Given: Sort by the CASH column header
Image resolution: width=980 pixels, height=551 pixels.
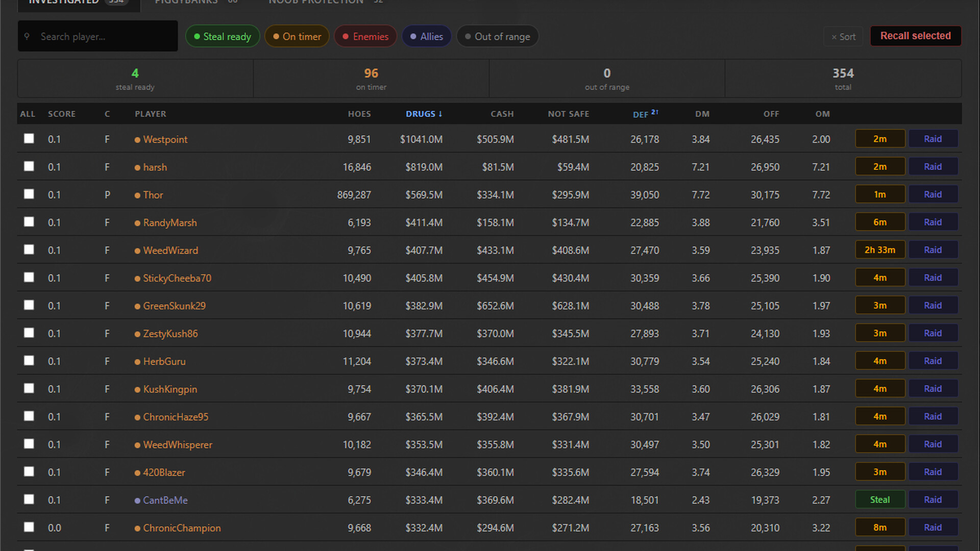Looking at the screenshot, I should [x=502, y=114].
